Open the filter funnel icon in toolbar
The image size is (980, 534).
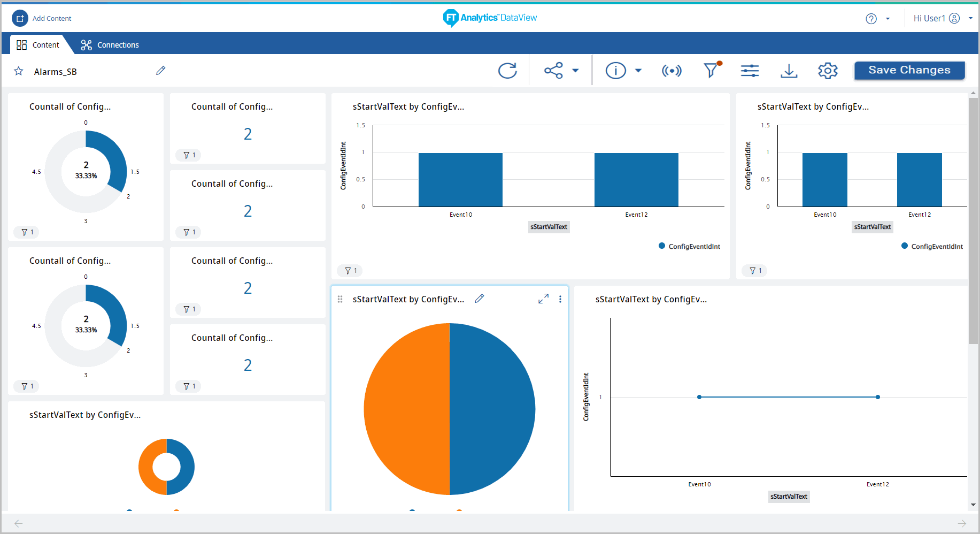click(x=711, y=70)
